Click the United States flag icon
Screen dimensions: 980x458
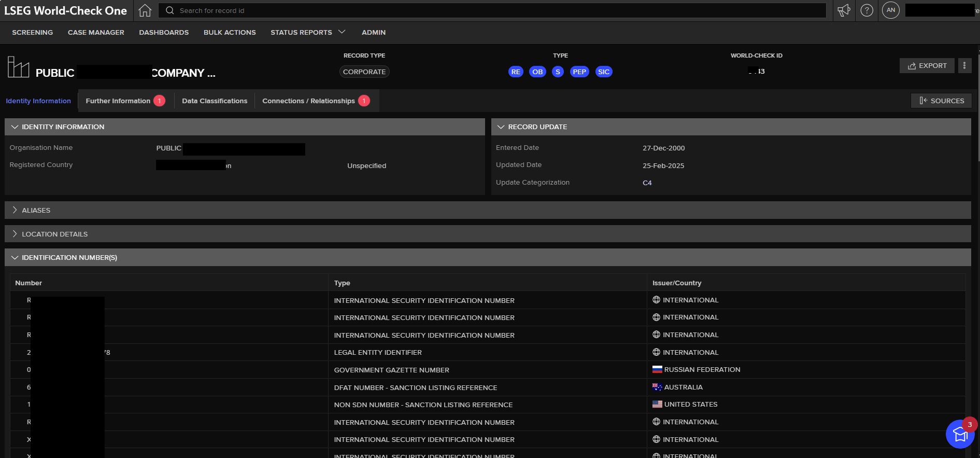657,404
